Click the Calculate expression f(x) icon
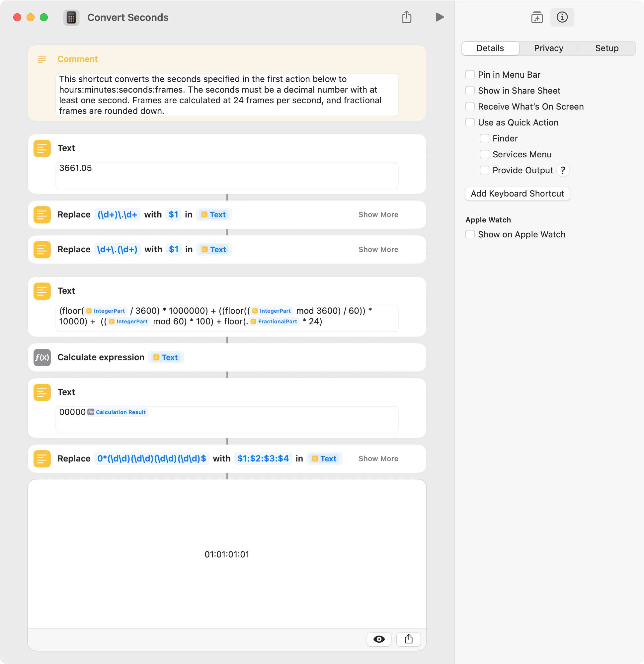The image size is (644, 664). coord(42,358)
